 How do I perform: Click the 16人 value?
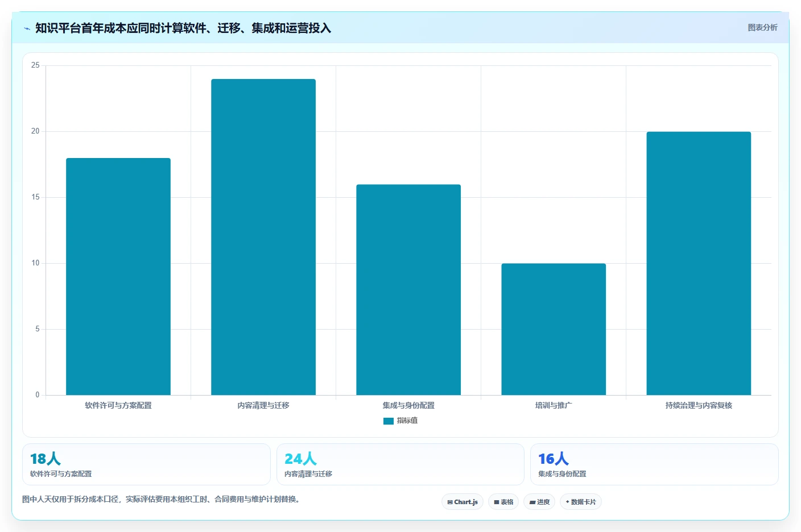coord(554,459)
